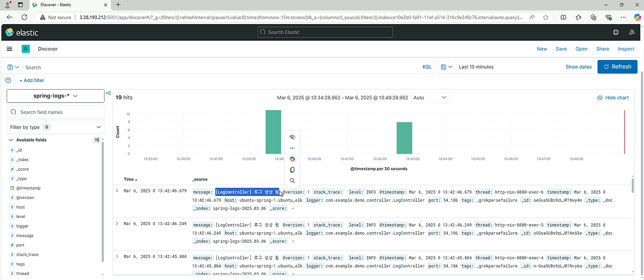This screenshot has height=280, width=644.
Task: Click the Refresh button
Action: click(617, 66)
